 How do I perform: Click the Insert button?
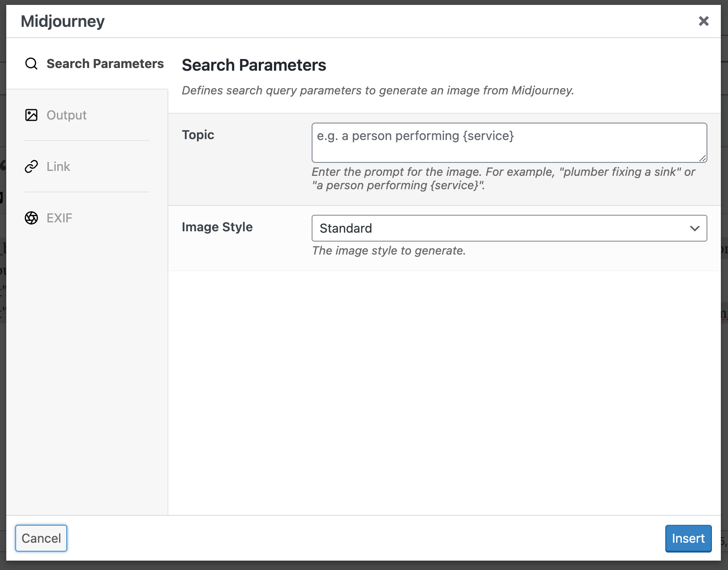688,538
